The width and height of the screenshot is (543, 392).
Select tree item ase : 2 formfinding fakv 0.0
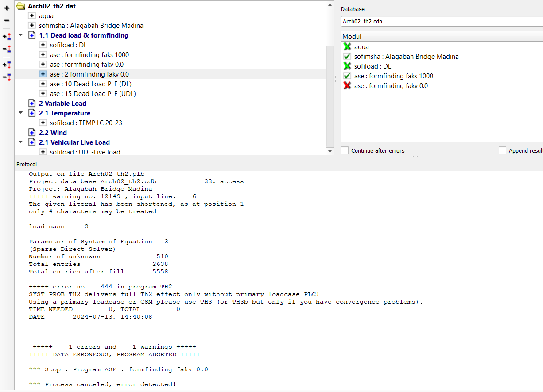click(x=89, y=74)
